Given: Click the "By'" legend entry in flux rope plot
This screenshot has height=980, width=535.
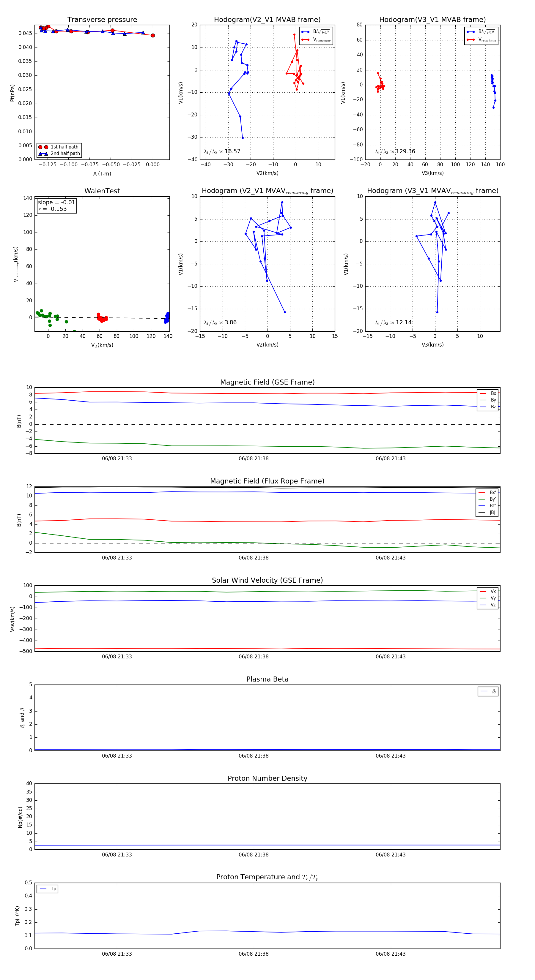Looking at the screenshot, I should tap(487, 499).
